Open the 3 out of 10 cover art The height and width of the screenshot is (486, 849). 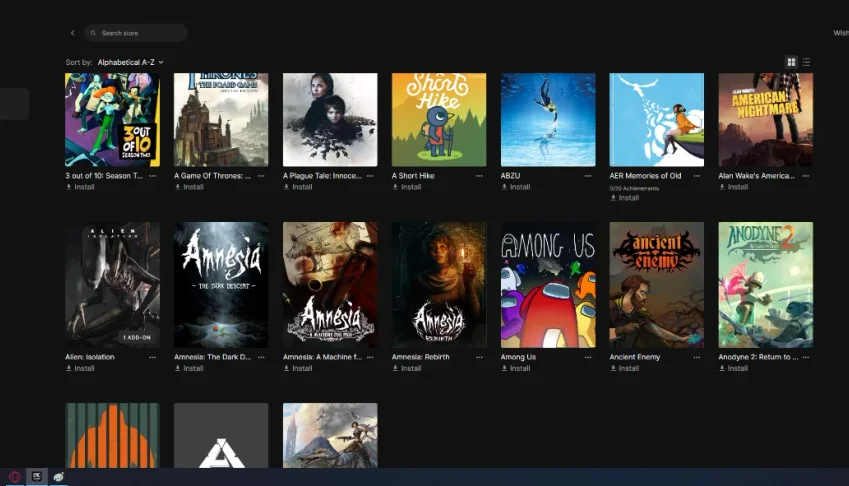(113, 120)
